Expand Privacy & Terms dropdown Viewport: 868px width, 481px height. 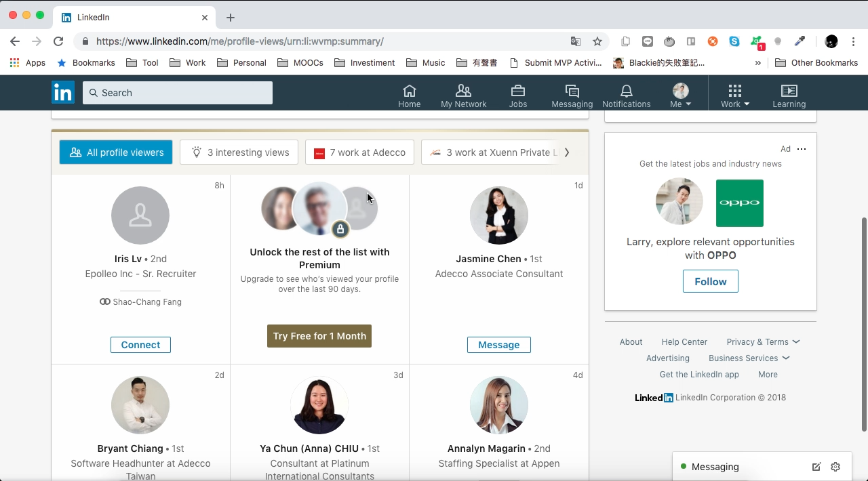pyautogui.click(x=763, y=342)
